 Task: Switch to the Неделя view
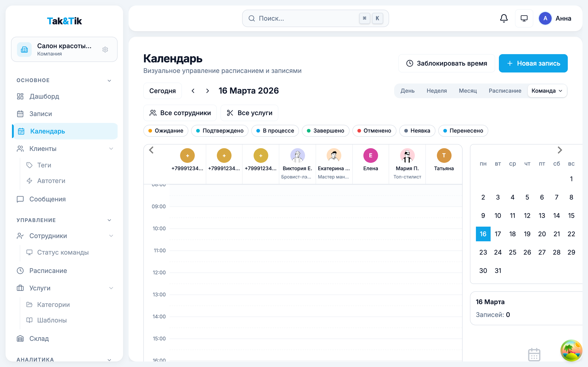pos(437,91)
